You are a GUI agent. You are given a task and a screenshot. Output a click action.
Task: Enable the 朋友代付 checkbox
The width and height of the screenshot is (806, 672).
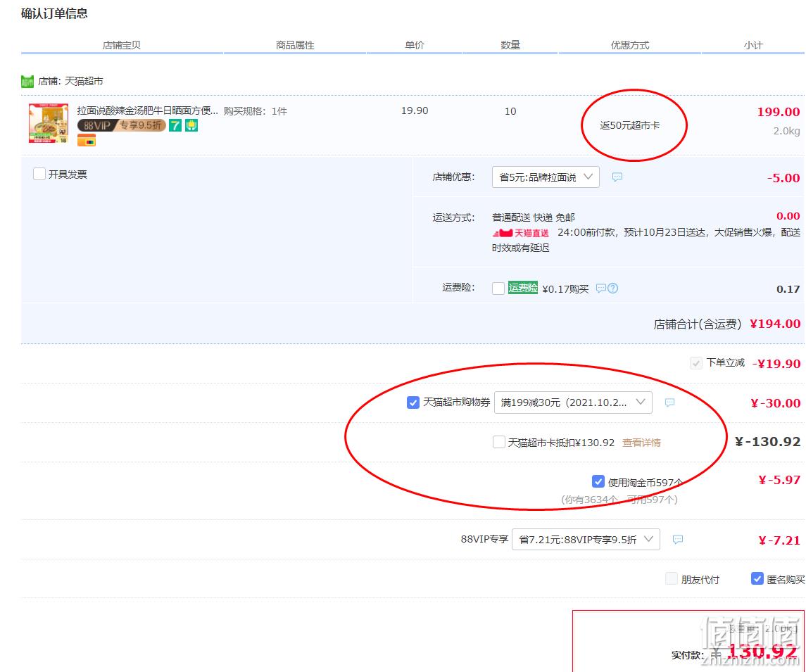(x=672, y=579)
